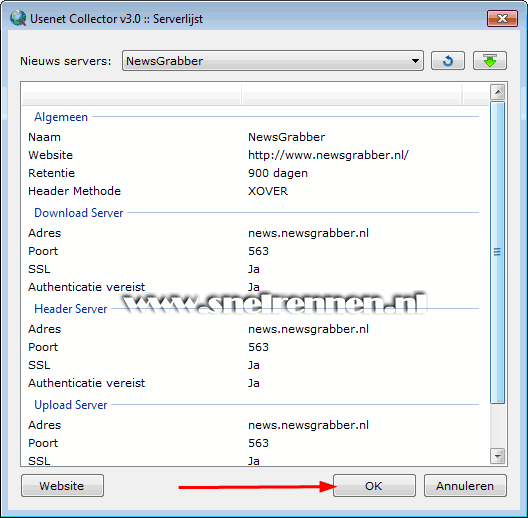This screenshot has width=528, height=518.
Task: Click the Nieuws servers label
Action: pos(66,61)
